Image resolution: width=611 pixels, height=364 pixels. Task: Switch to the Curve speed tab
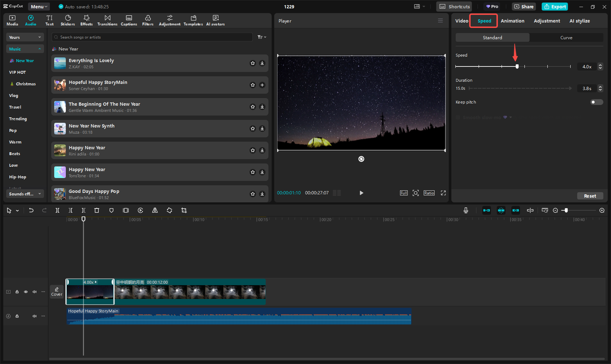566,37
